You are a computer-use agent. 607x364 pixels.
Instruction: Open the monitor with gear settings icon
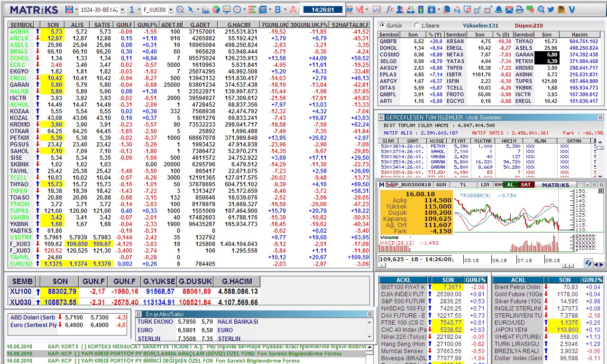pyautogui.click(x=468, y=9)
